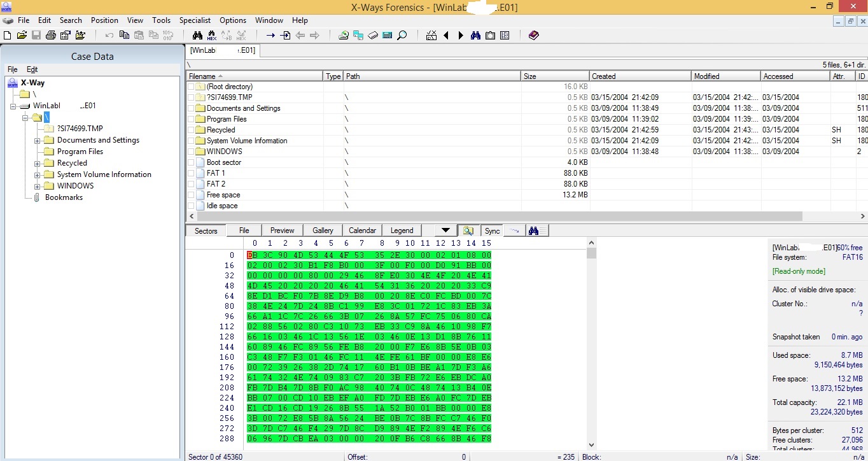
Task: Switch to the Preview tab
Action: (282, 230)
